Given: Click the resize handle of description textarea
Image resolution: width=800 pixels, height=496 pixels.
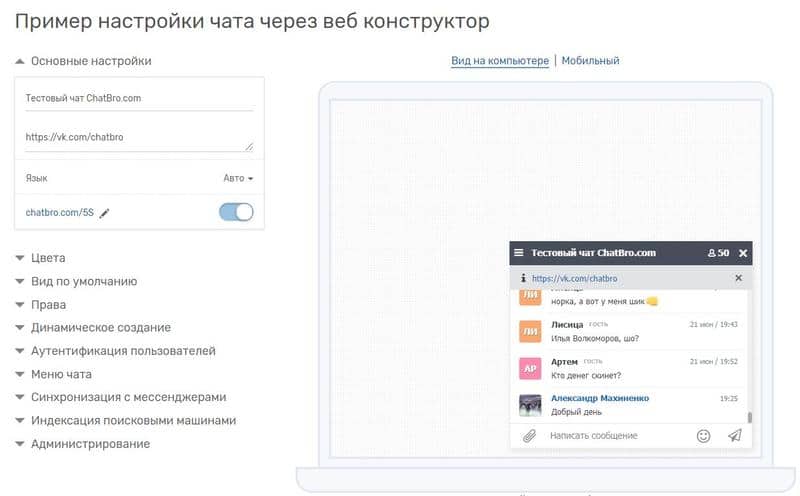Looking at the screenshot, I should (x=249, y=147).
